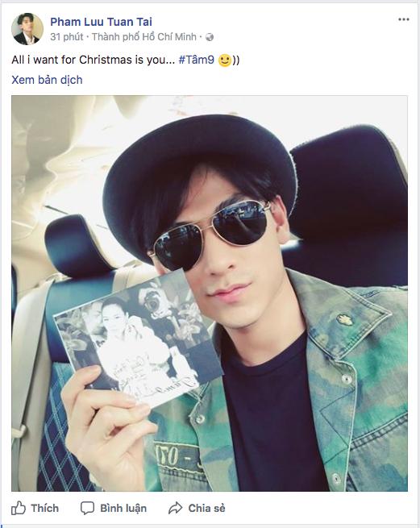Open the selfie photo in viewer
Image resolution: width=420 pixels, height=528 pixels.
[x=210, y=293]
